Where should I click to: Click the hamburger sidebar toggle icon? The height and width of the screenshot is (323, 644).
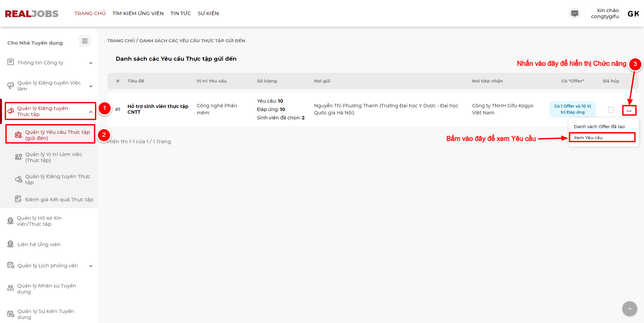85,41
